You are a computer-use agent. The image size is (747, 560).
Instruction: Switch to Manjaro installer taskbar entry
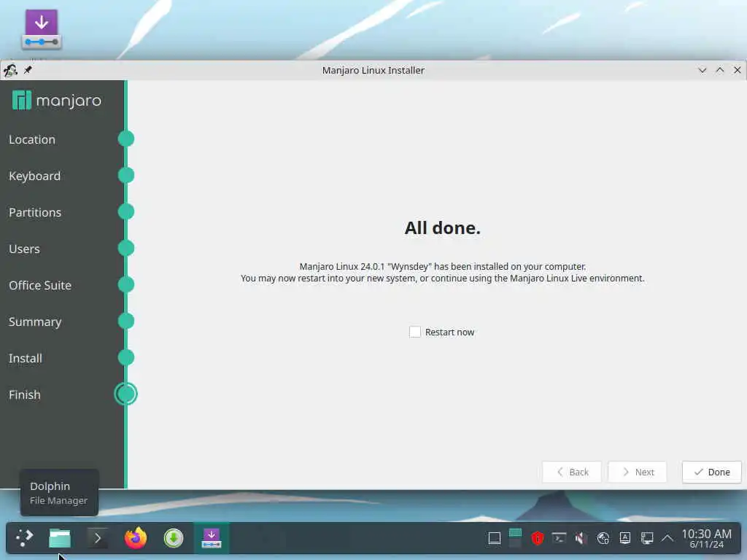click(212, 538)
